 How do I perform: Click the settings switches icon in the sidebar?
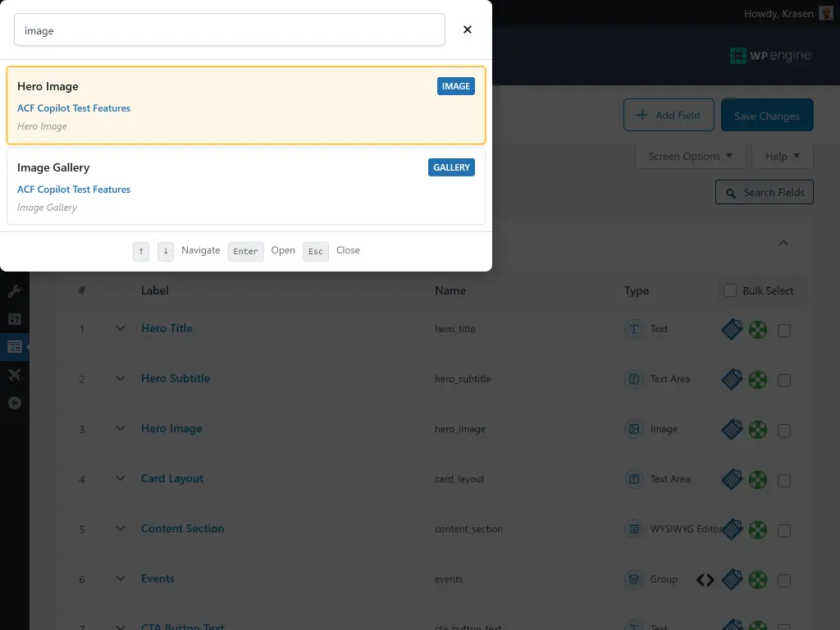[14, 318]
